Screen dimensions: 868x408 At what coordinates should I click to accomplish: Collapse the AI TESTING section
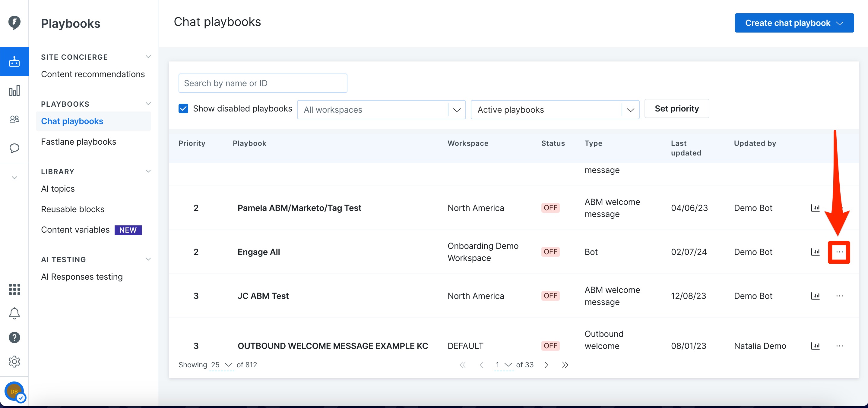148,259
